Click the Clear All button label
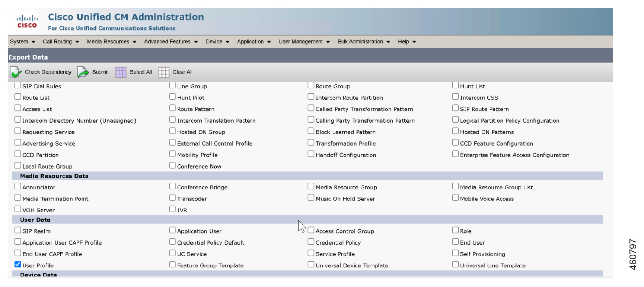This screenshot has width=644, height=287. click(x=182, y=72)
